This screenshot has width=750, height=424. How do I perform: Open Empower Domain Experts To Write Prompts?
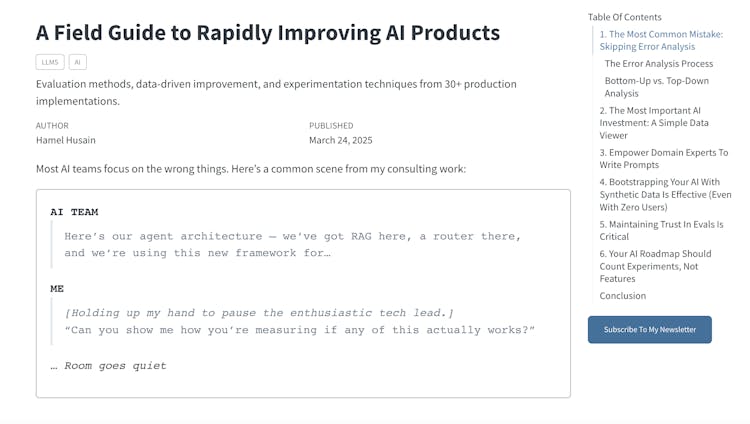[663, 159]
